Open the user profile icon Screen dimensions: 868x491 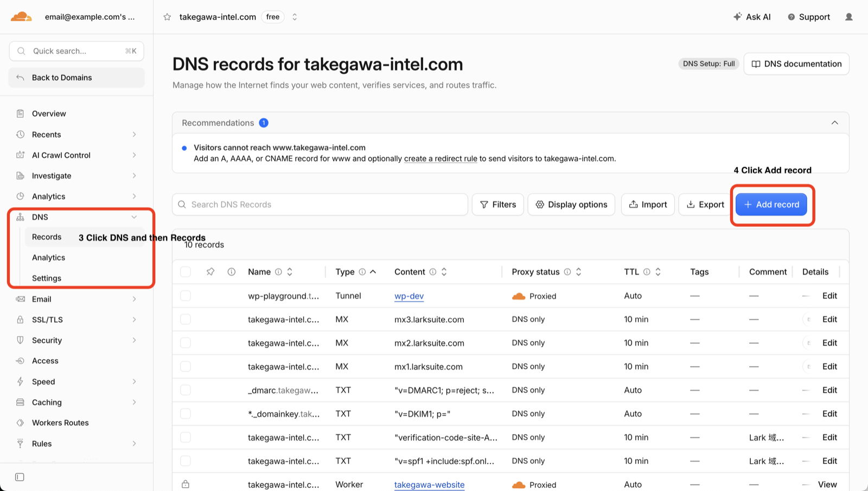(x=849, y=17)
